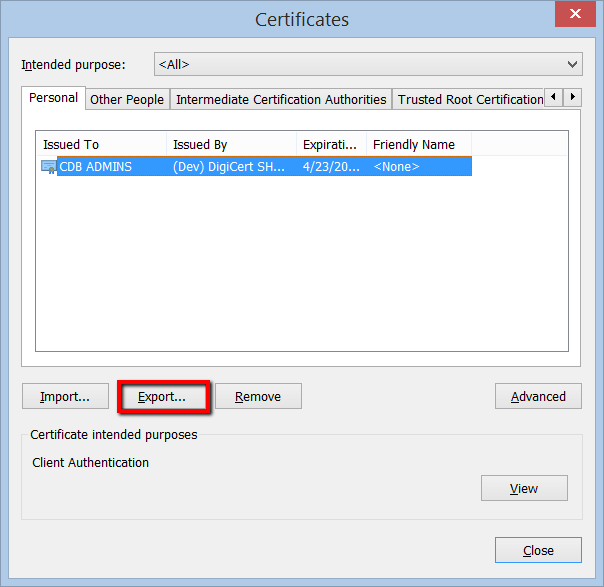This screenshot has height=587, width=604.
Task: Switch to the Other People tab
Action: point(126,99)
